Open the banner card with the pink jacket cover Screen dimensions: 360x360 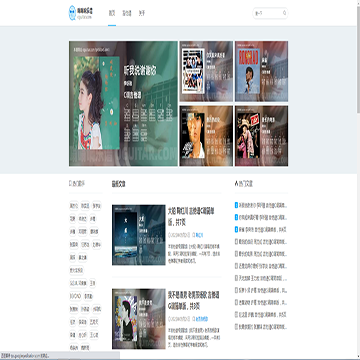[x=261, y=136]
